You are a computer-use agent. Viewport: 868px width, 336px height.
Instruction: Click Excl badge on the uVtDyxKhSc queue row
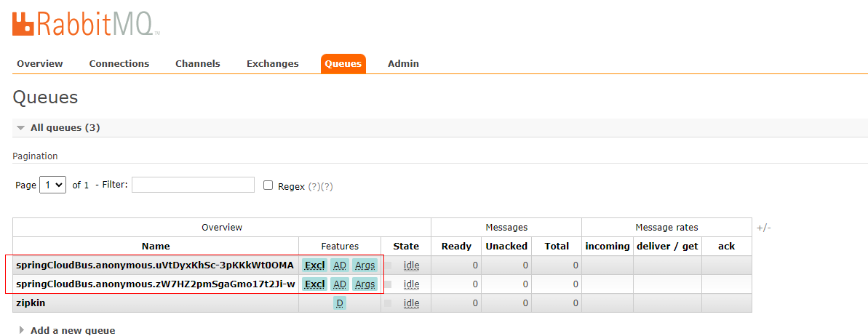[315, 265]
